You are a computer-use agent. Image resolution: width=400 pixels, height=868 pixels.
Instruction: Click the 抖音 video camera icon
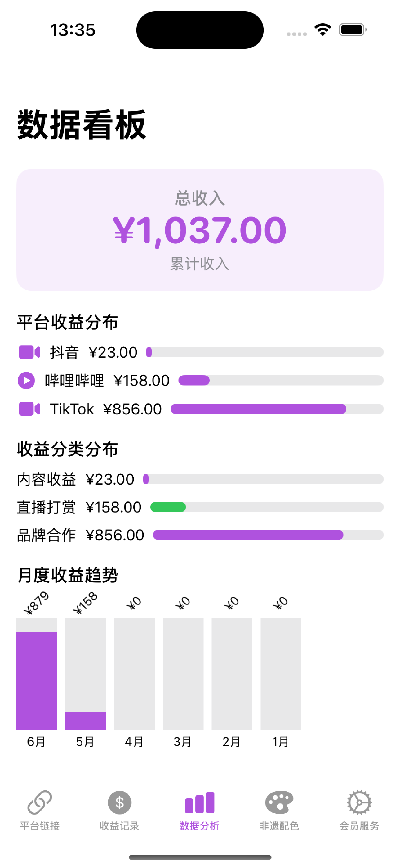pyautogui.click(x=29, y=352)
